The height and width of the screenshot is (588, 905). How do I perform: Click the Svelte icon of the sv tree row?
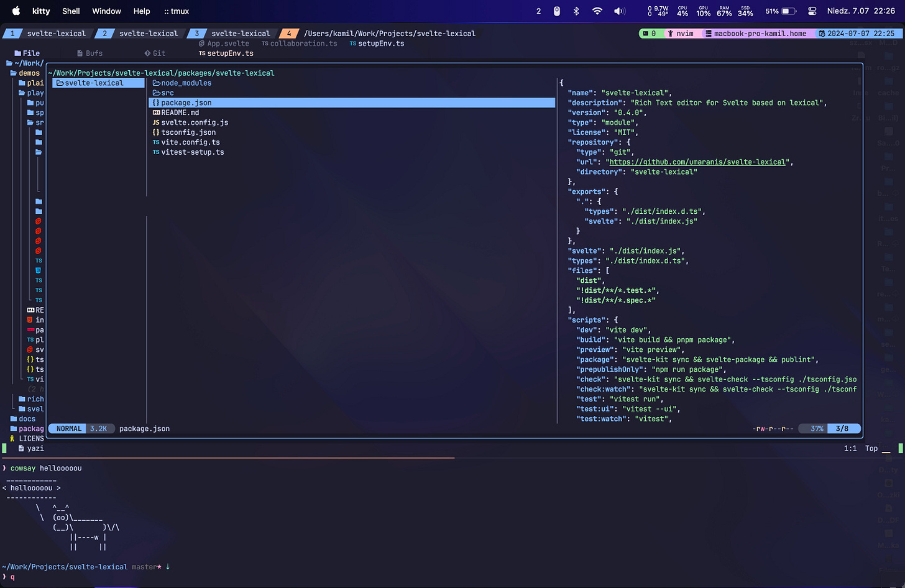[x=30, y=350]
